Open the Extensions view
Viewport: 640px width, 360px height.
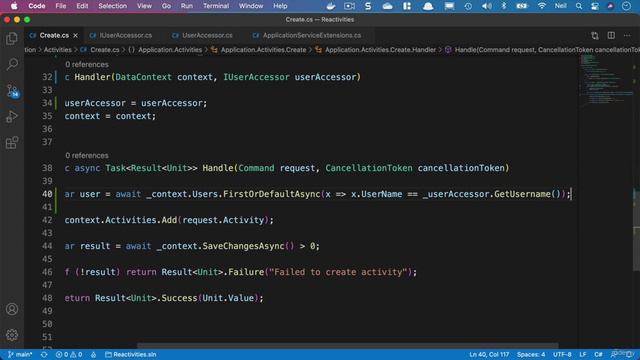(12, 142)
